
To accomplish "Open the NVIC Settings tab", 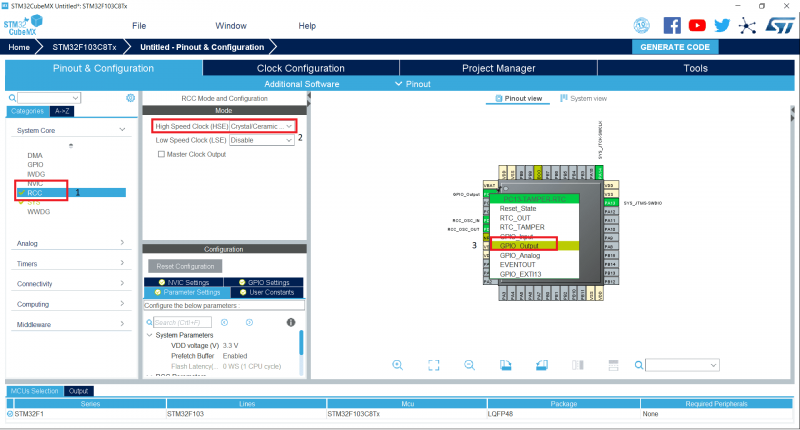I will [x=184, y=282].
